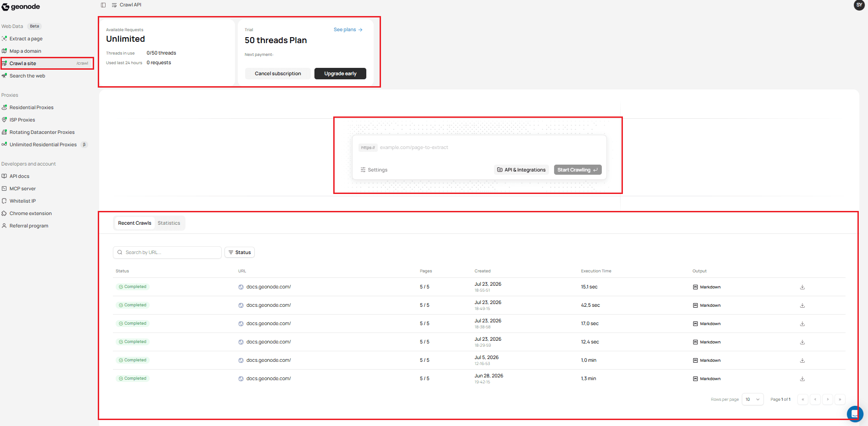Go to next page of results
Screen dimensions: 868x426
(828, 399)
